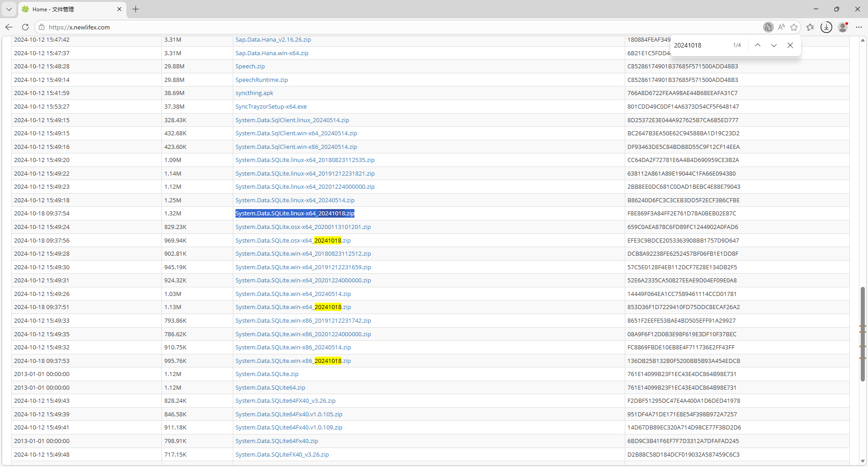Open the browser profile avatar
The width and height of the screenshot is (868, 467).
point(843,27)
